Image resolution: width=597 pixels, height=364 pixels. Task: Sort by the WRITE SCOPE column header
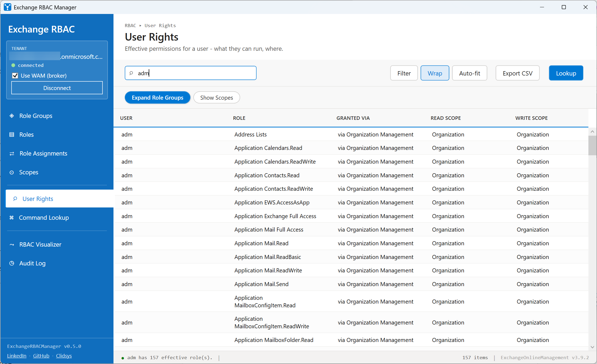pyautogui.click(x=531, y=118)
